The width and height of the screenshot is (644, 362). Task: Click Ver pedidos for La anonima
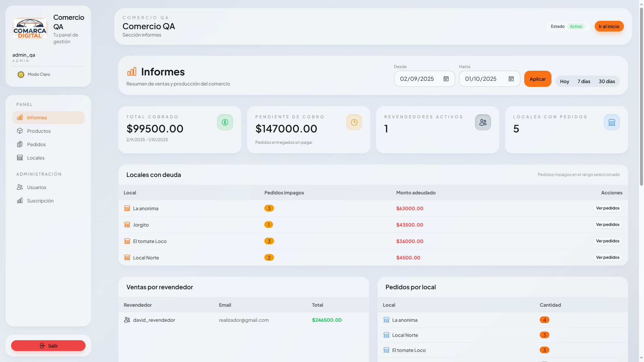point(608,208)
